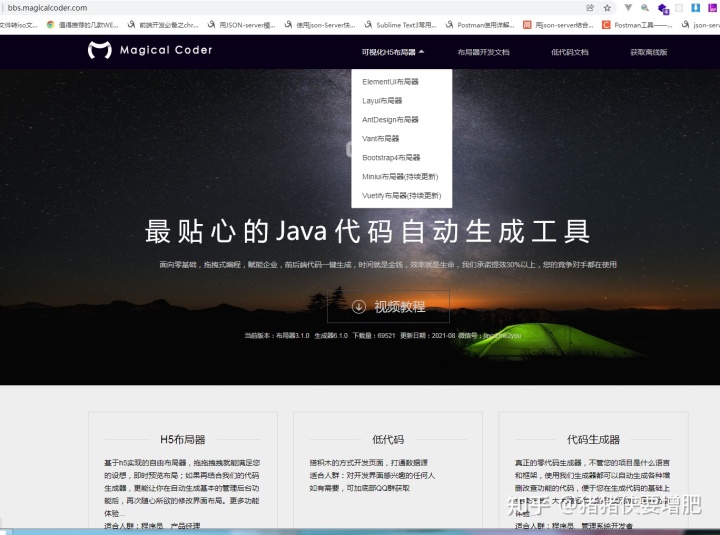The image size is (720, 535).
Task: Click the blue download arrow extension
Action: click(x=696, y=8)
